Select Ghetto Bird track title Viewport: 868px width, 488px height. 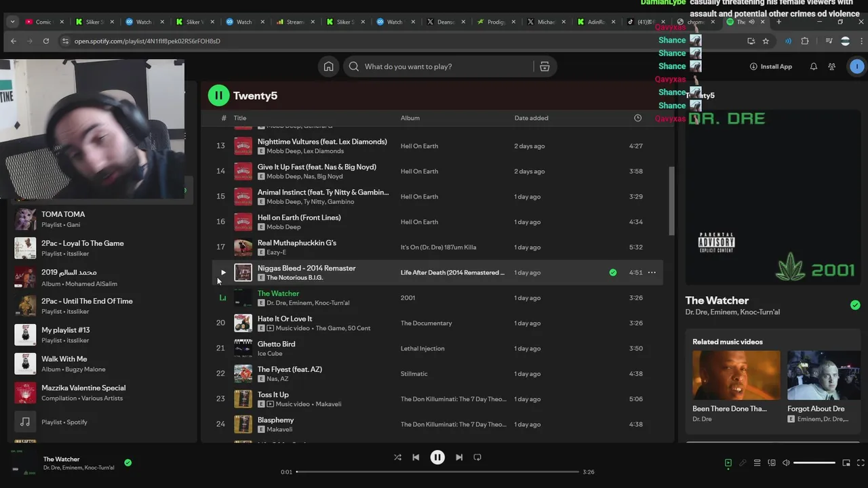click(x=276, y=344)
